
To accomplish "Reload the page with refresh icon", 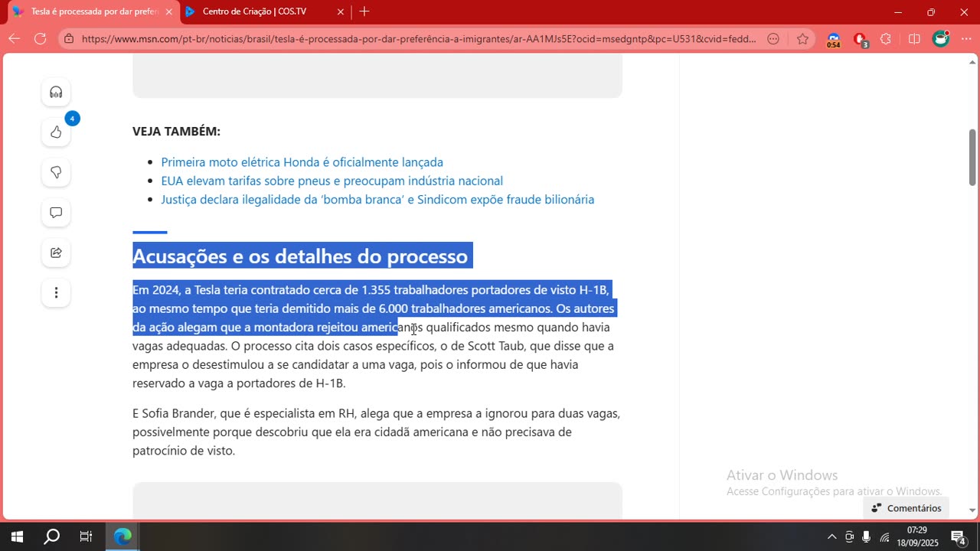I will pos(41,38).
